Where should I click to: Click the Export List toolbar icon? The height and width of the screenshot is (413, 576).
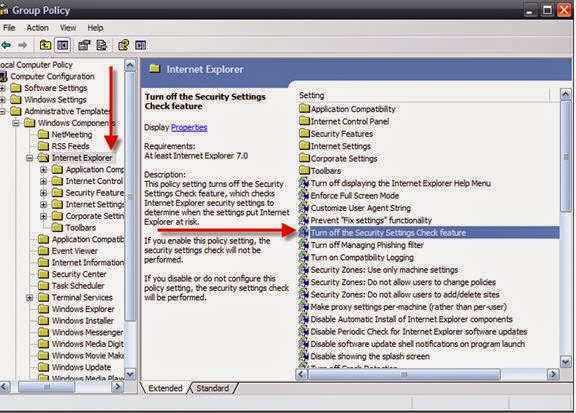pyautogui.click(x=101, y=45)
